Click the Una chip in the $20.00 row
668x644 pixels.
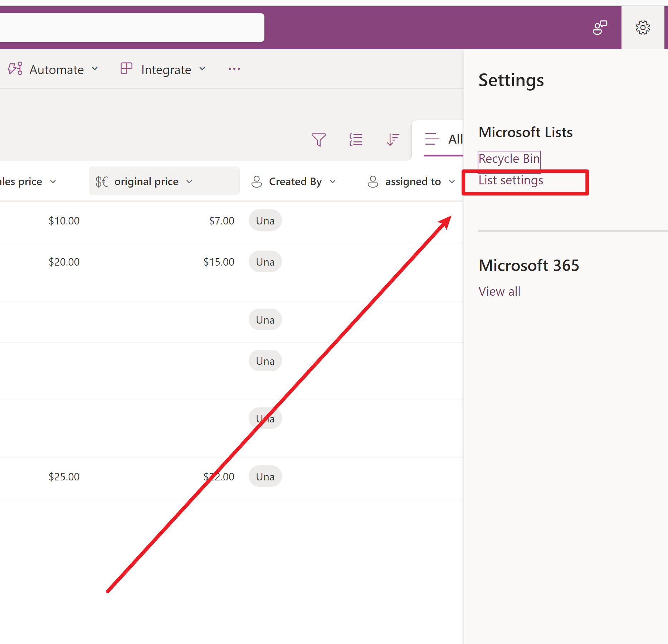(265, 262)
